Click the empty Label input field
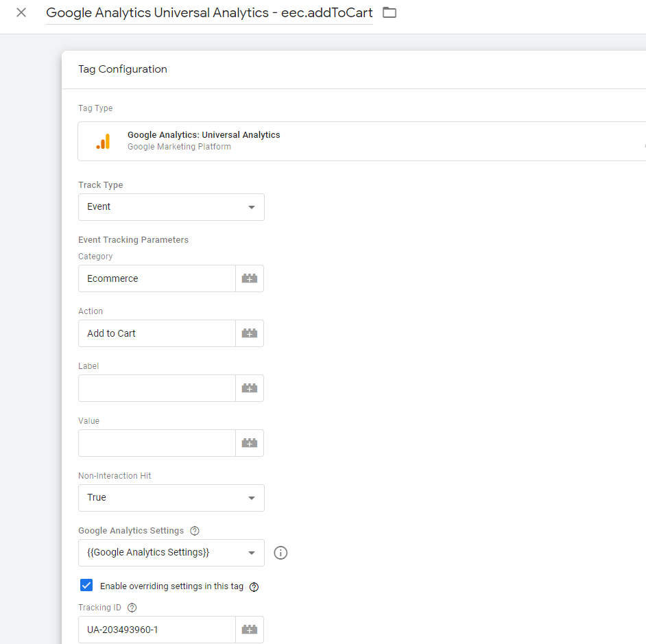 tap(157, 388)
